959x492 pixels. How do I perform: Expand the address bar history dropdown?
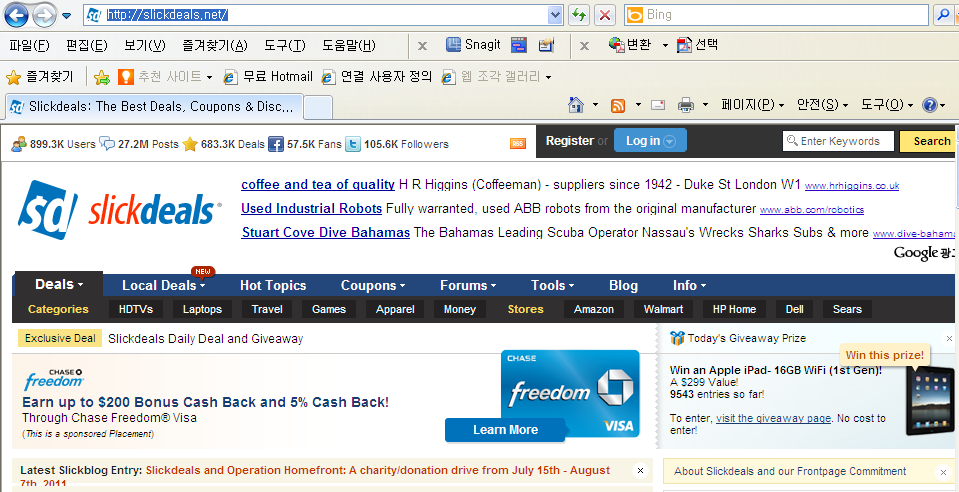[x=555, y=15]
